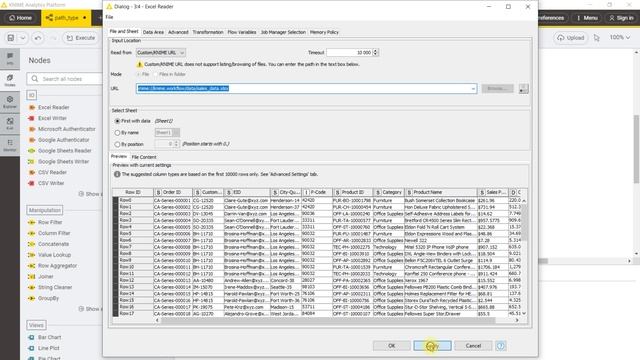Click the Google Sheets Writer node icon
The image size is (640, 360).
(31, 162)
